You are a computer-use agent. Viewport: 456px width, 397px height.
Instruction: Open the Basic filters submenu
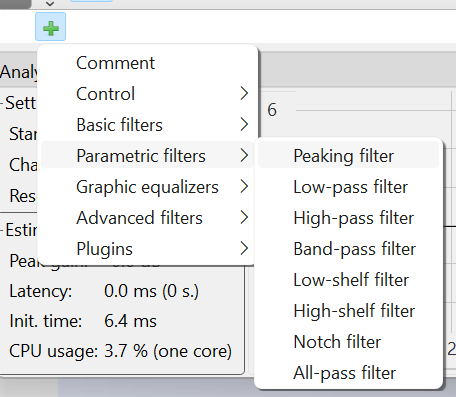147,125
